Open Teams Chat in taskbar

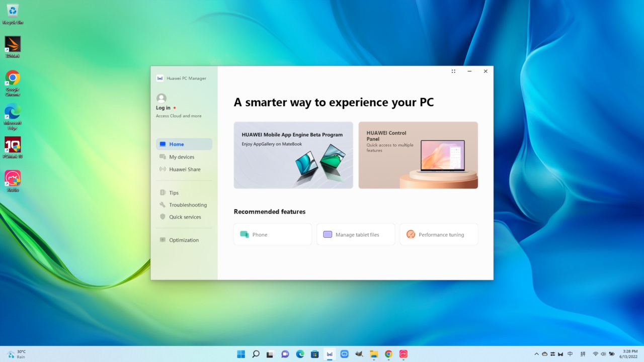point(285,354)
